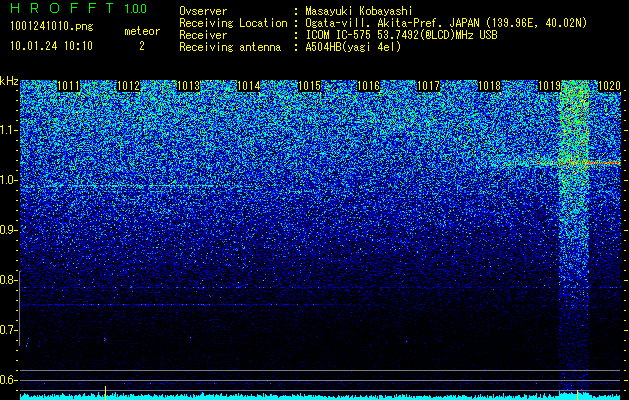Click the antenna value A504HB(yagi 4el)
The height and width of the screenshot is (400, 629).
(x=353, y=47)
